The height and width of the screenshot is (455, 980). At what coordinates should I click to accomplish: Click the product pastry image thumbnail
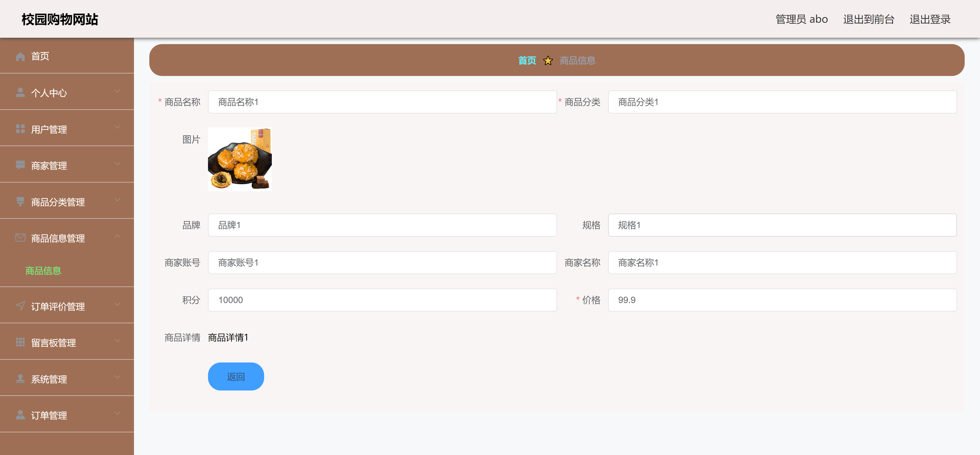(240, 159)
